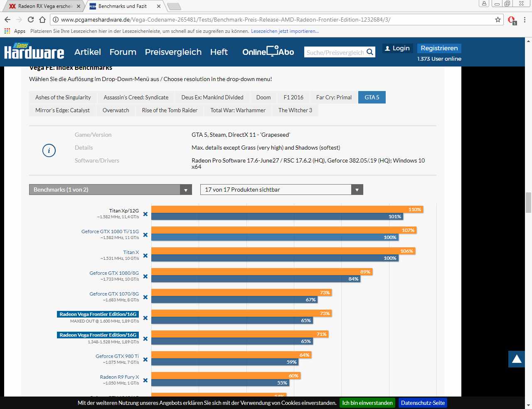Click the Titan X link

(x=131, y=252)
